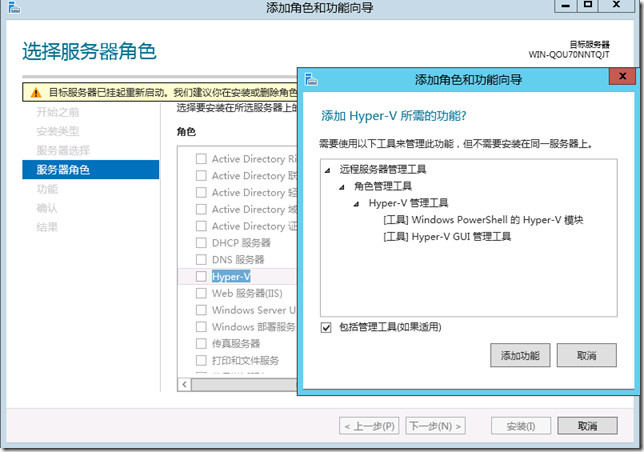Click the Web 服务器(IIS) role label
The height and width of the screenshot is (452, 644).
[247, 293]
